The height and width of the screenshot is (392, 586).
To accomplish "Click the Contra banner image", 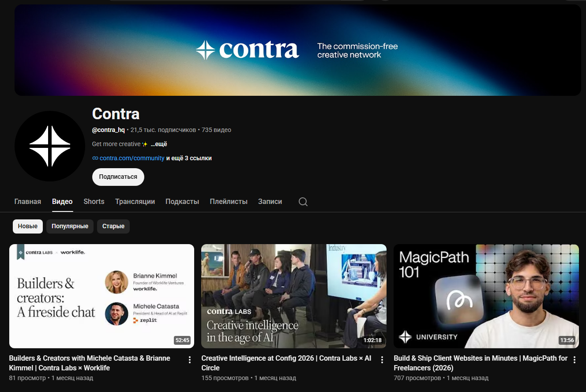I will [298, 50].
